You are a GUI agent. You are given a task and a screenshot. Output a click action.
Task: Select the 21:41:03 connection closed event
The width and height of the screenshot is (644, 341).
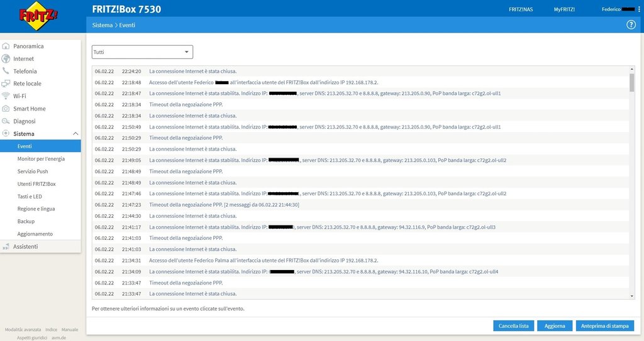360,249
